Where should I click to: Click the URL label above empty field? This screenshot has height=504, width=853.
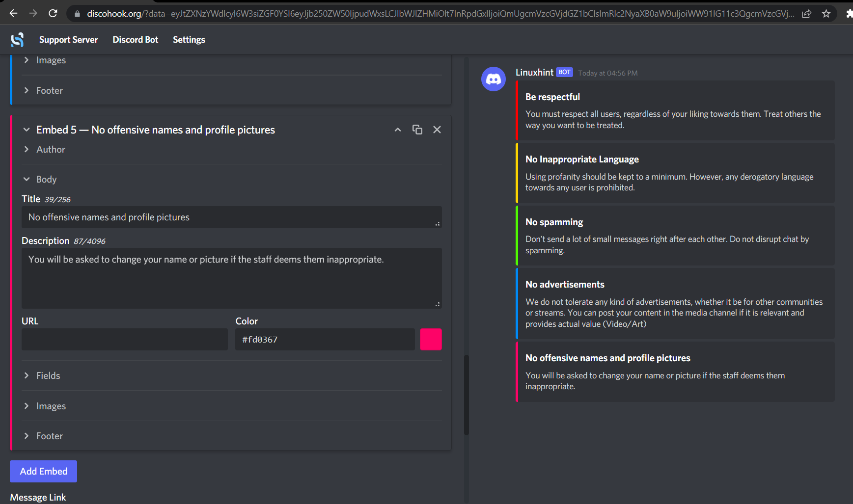pos(30,321)
